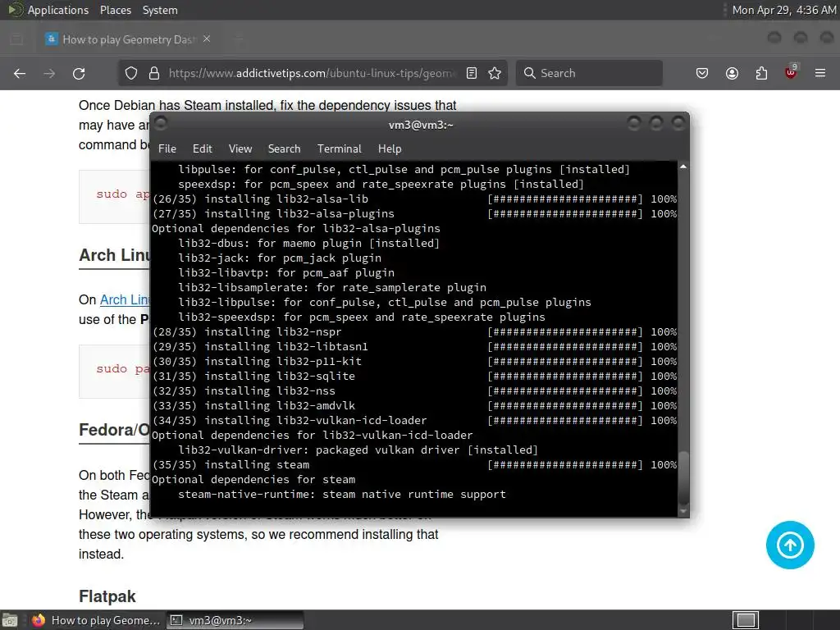Click show desktop icon in bottom panel
Image resolution: width=840 pixels, height=630 pixels.
[x=10, y=620]
